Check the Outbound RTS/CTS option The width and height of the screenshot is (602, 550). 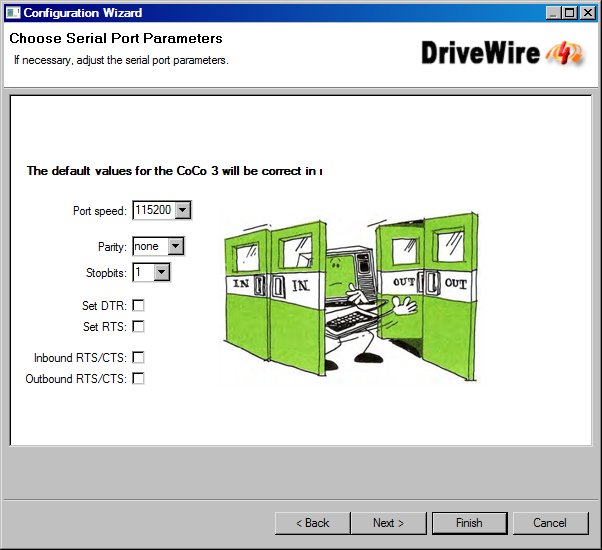coord(138,378)
